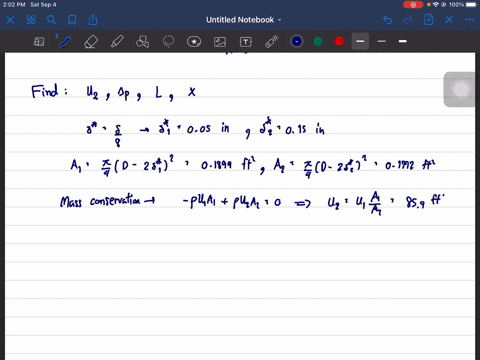Tap the floating AssistiveTouch button
This screenshot has height=360, width=480.
[x=461, y=89]
